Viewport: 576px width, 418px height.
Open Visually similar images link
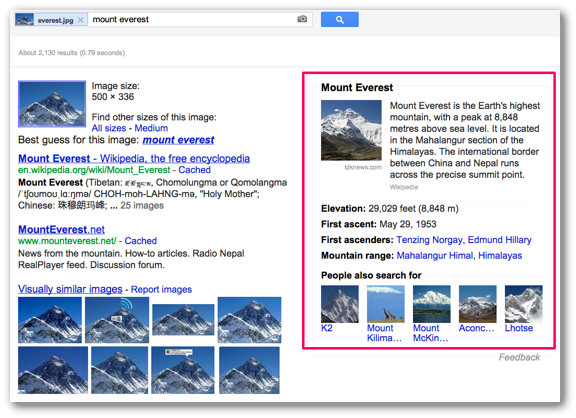click(x=70, y=289)
